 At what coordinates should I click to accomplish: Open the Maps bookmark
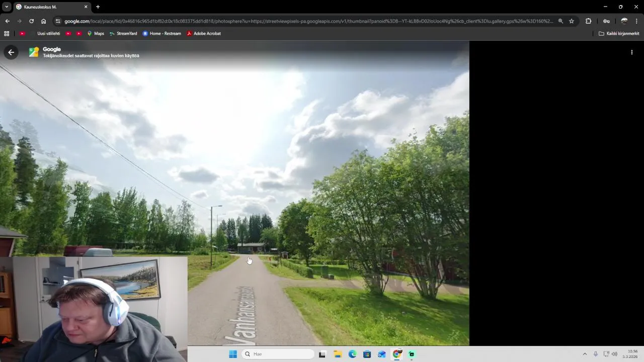point(96,34)
